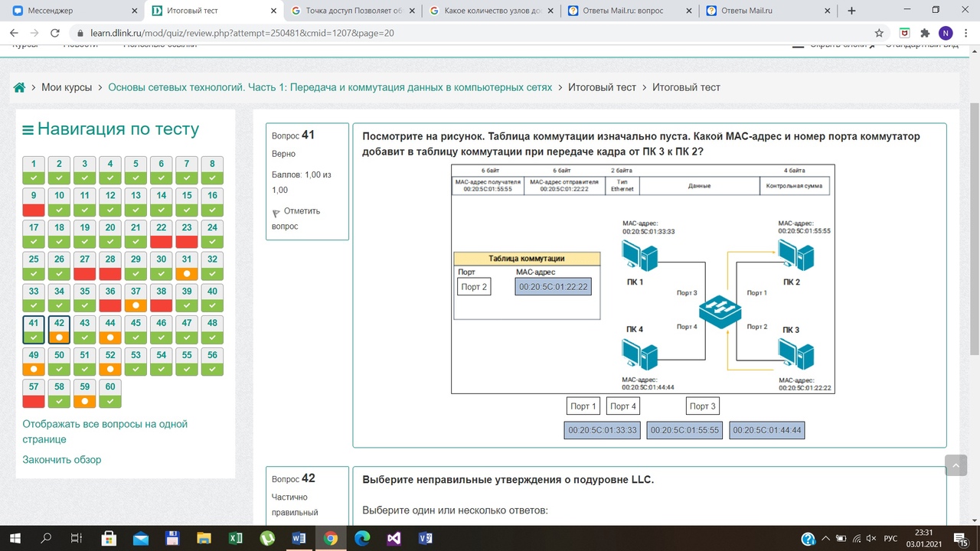980x551 pixels.
Task: Click the address bar URL
Action: [x=243, y=34]
